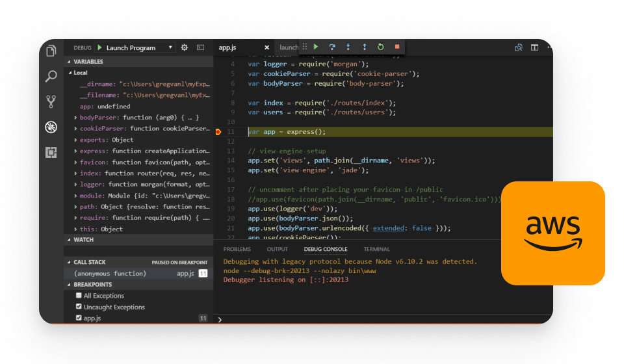Open the Extensions view in activity bar
This screenshot has width=624, height=364.
[x=51, y=152]
